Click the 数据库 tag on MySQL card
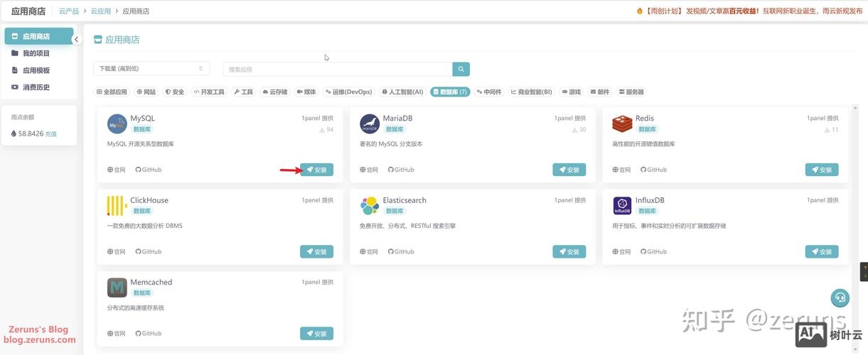 [x=142, y=129]
